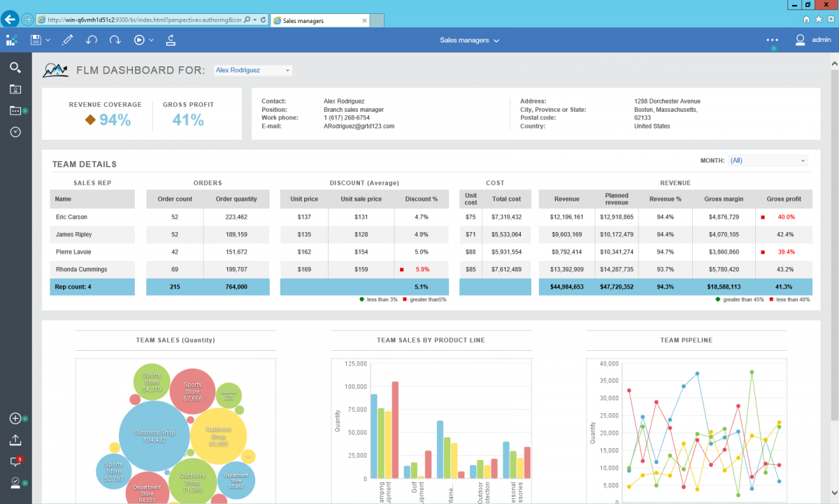Save the dashboard with the save icon

pyautogui.click(x=35, y=40)
